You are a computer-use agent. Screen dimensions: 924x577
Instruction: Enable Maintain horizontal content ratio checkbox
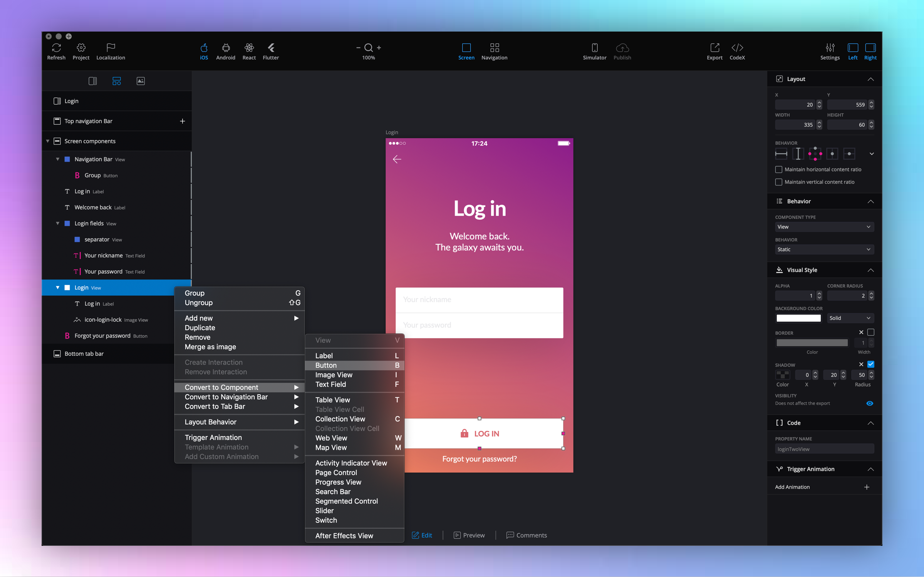point(779,169)
